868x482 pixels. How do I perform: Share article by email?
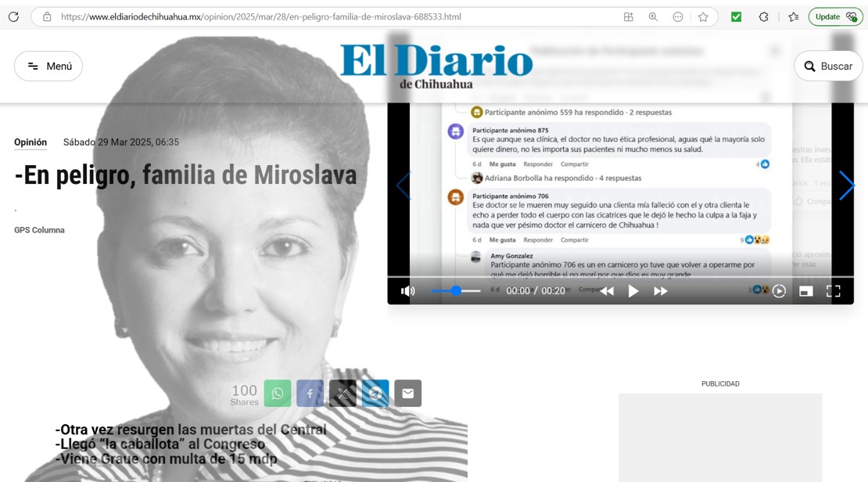click(408, 394)
